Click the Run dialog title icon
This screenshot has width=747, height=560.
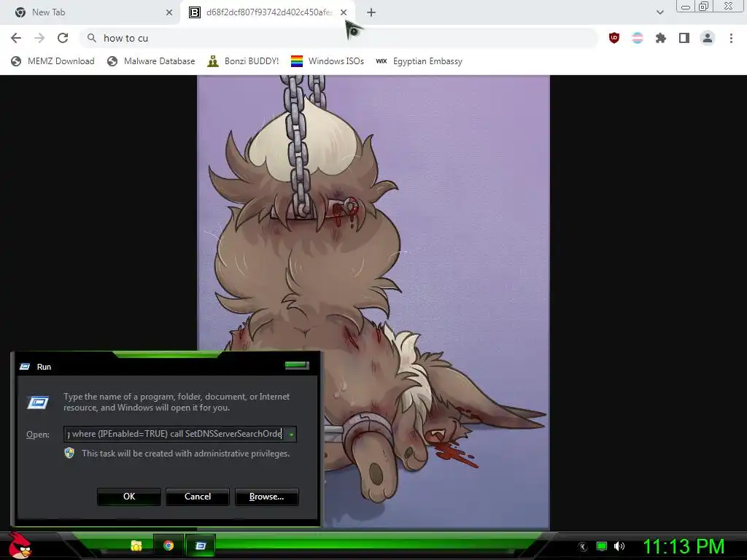coord(25,367)
